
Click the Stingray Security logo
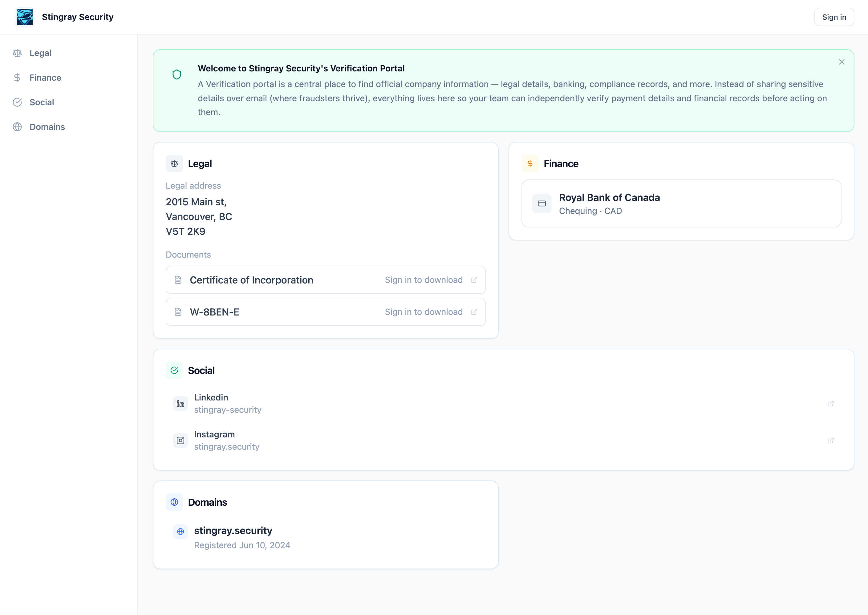[24, 17]
